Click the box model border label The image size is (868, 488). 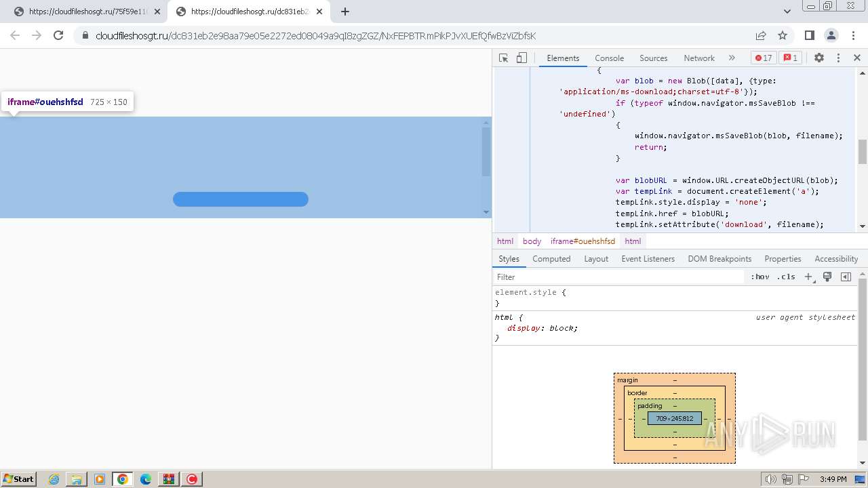pos(637,393)
